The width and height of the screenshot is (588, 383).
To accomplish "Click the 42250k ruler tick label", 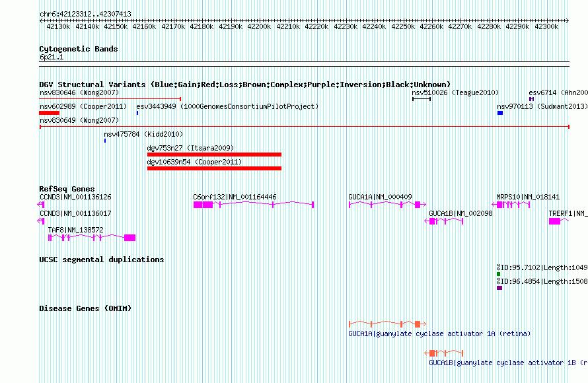I will pos(403,26).
